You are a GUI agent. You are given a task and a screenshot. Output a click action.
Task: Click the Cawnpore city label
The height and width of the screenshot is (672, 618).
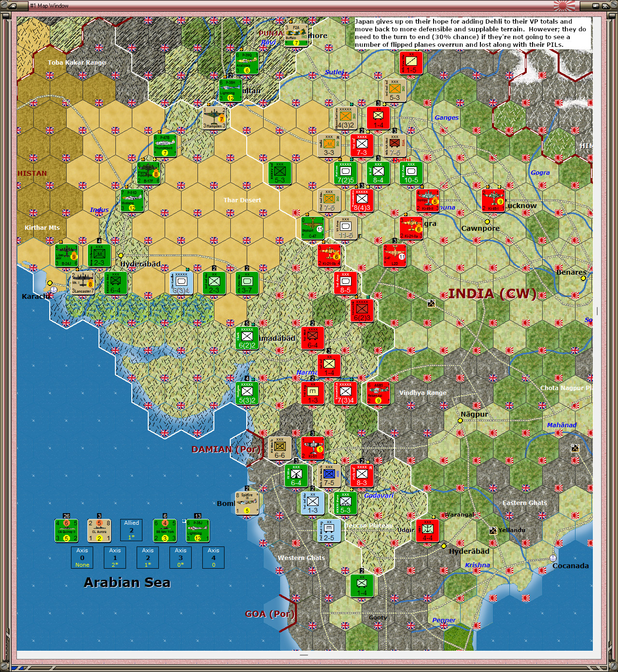pyautogui.click(x=480, y=228)
